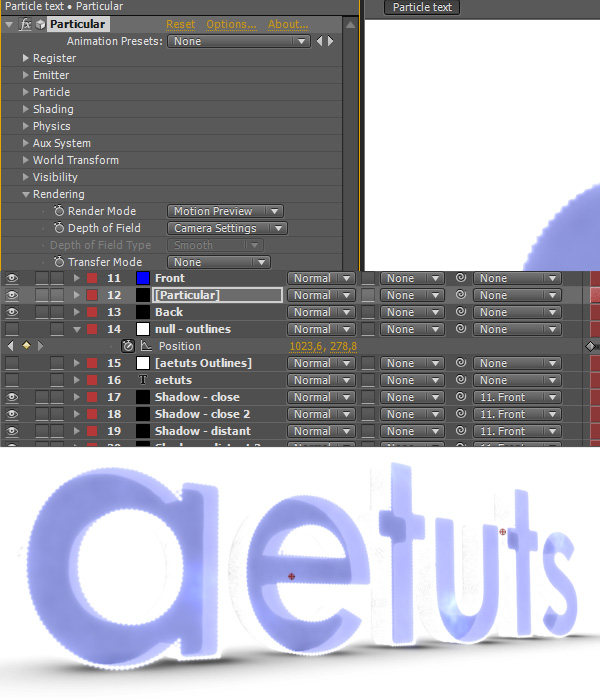Screen dimensions: 600x700
Task: Collapse the Particular effect twirl
Action: [9, 25]
